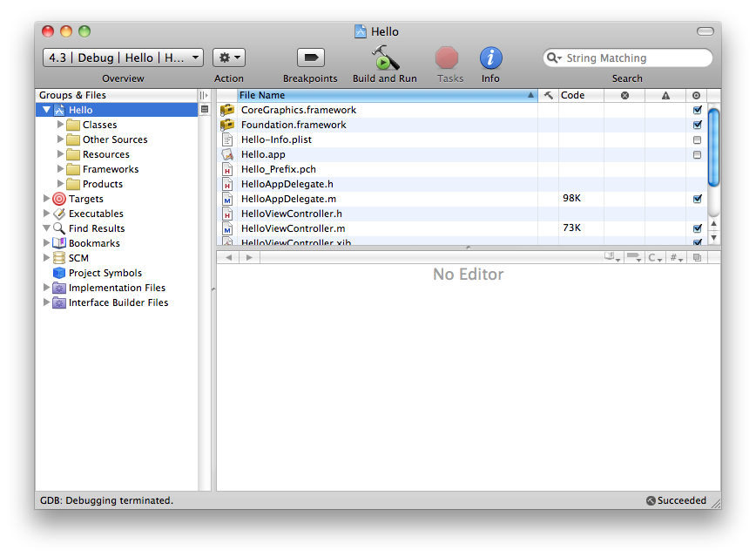Click the Groups & Files column split icon
The width and height of the screenshot is (756, 557).
click(204, 95)
